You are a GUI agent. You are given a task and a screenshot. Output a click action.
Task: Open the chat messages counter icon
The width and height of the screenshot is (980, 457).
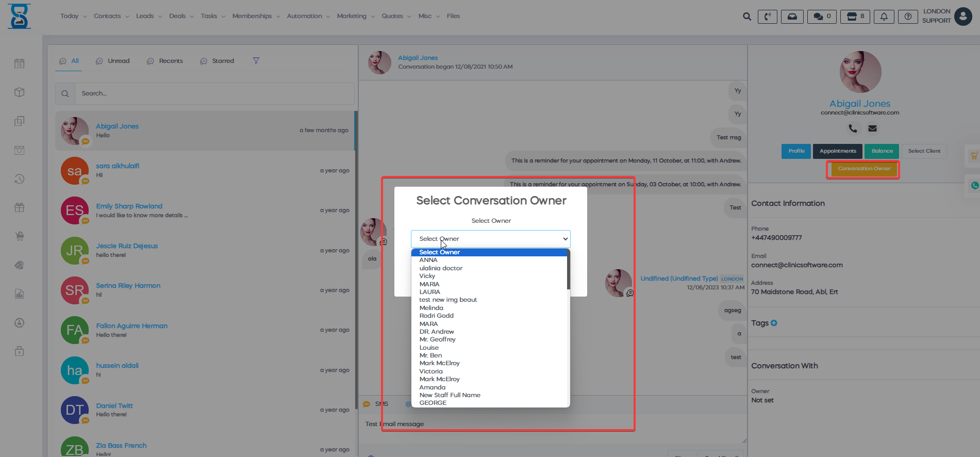(x=822, y=17)
